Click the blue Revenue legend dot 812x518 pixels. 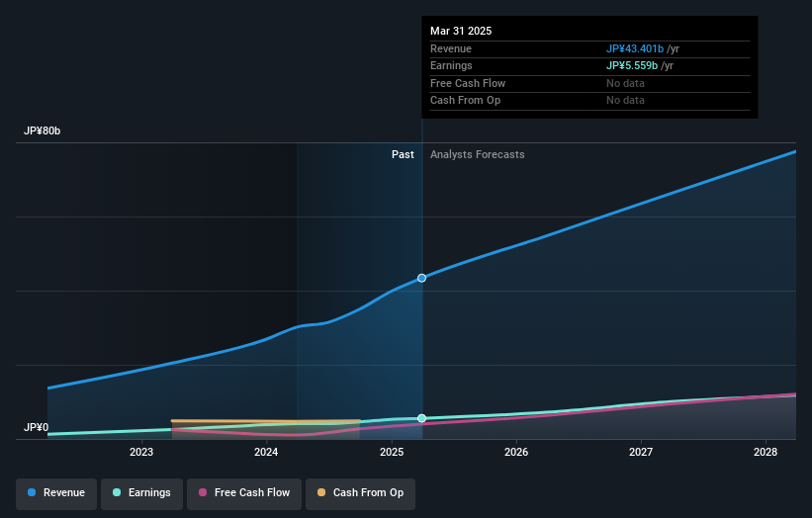pos(32,492)
